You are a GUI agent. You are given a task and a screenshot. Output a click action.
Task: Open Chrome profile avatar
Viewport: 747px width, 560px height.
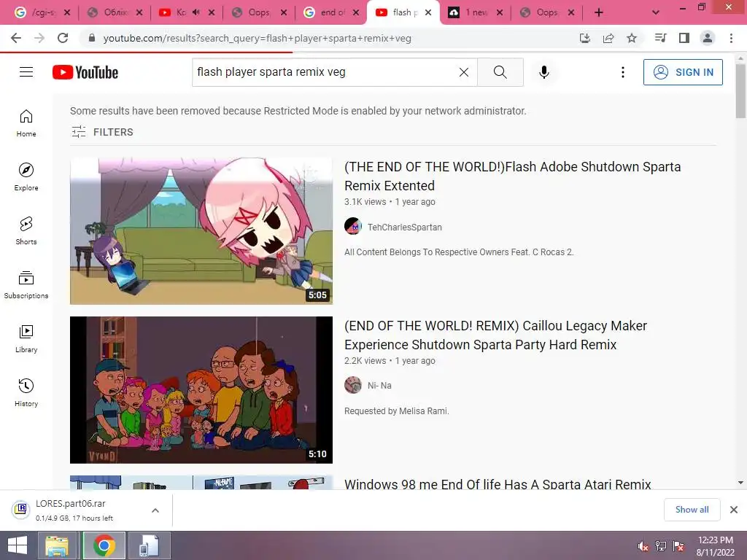click(x=708, y=38)
